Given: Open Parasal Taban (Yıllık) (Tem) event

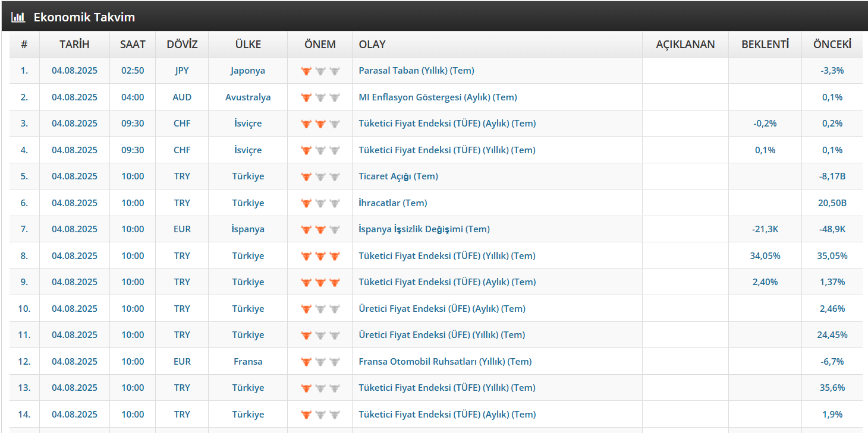Looking at the screenshot, I should coord(416,71).
